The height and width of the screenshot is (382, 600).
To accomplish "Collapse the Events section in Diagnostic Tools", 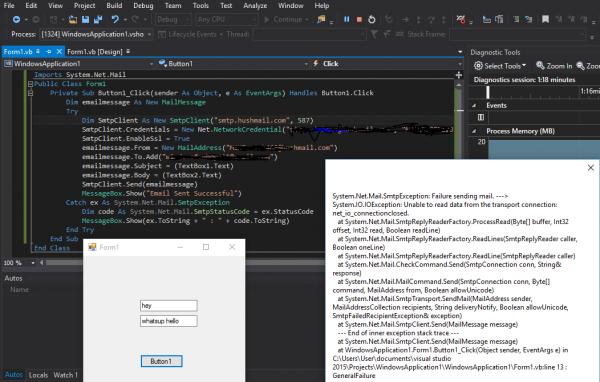I will pos(474,106).
